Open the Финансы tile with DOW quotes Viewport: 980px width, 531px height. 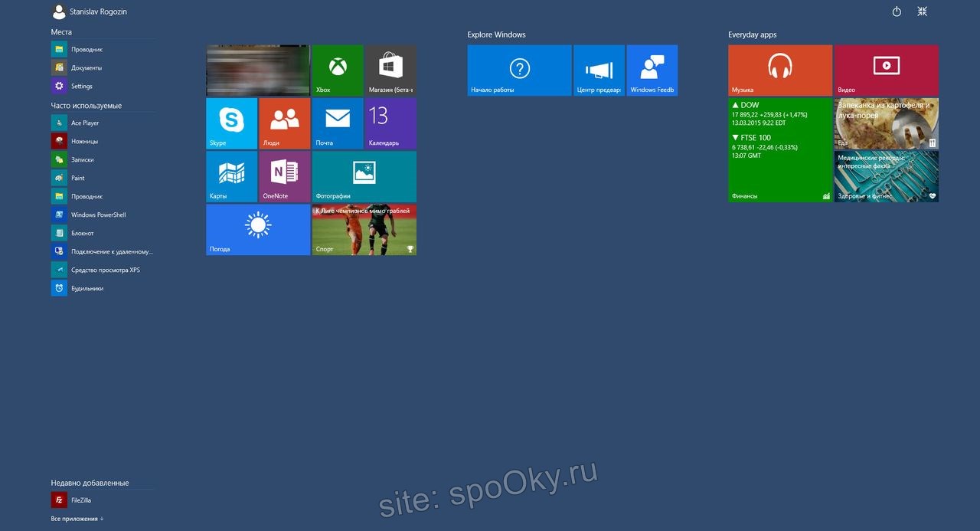780,150
